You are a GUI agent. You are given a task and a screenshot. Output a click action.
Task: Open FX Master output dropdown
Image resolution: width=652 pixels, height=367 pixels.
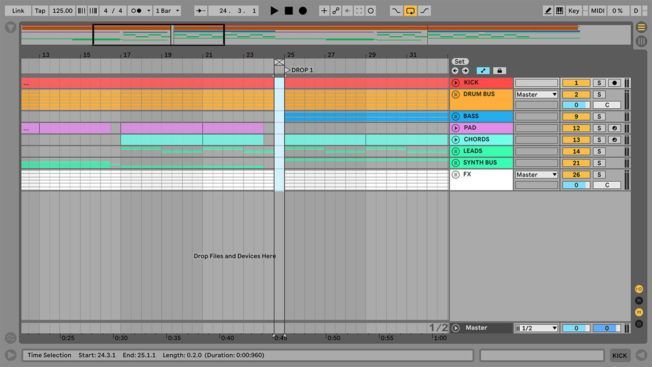click(536, 175)
